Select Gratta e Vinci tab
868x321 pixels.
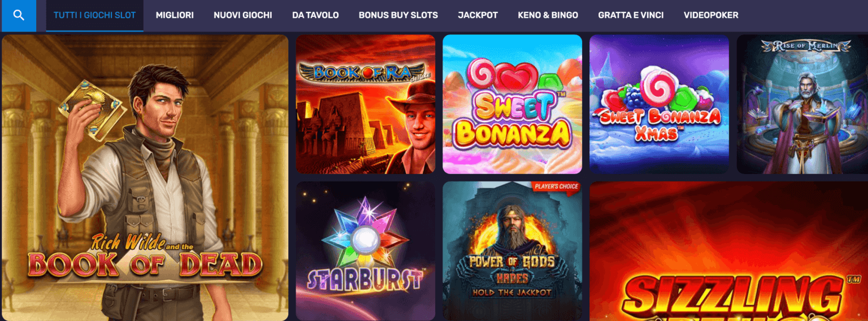(631, 15)
